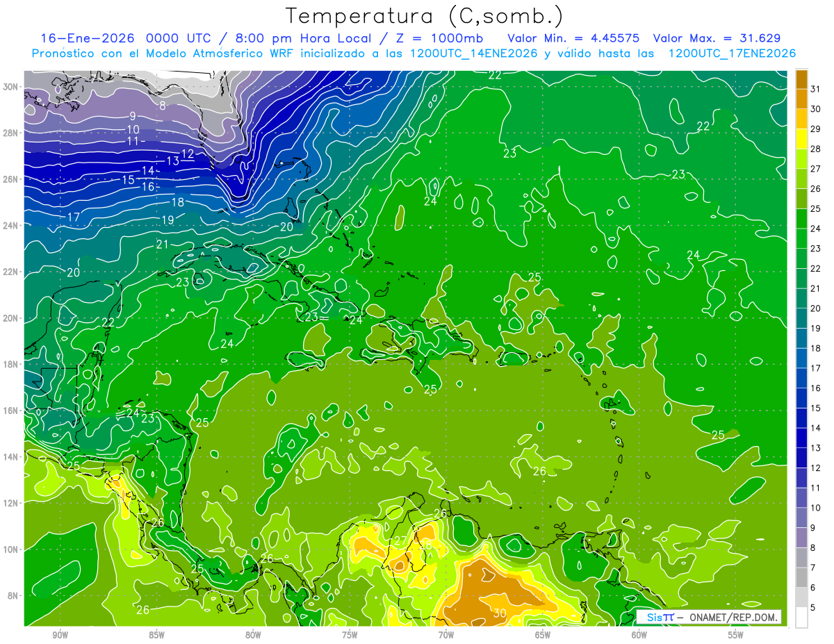Click the contour label 17 on the map
This screenshot has height=644, width=834.
[74, 217]
